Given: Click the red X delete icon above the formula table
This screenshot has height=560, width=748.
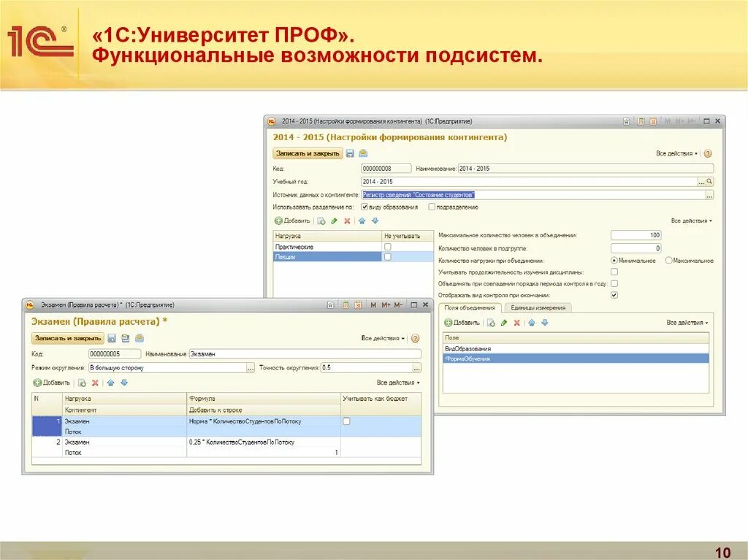Looking at the screenshot, I should coord(94,384).
